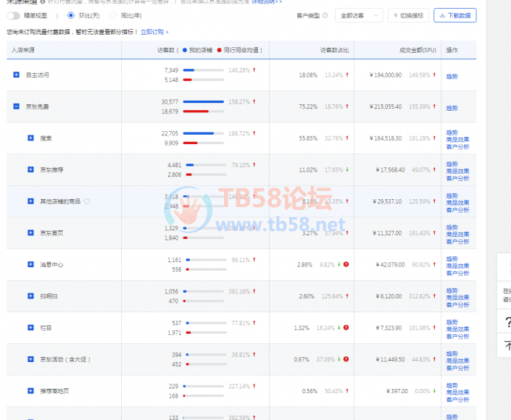Click the 75.22% share in 京东免费 row

(x=308, y=106)
